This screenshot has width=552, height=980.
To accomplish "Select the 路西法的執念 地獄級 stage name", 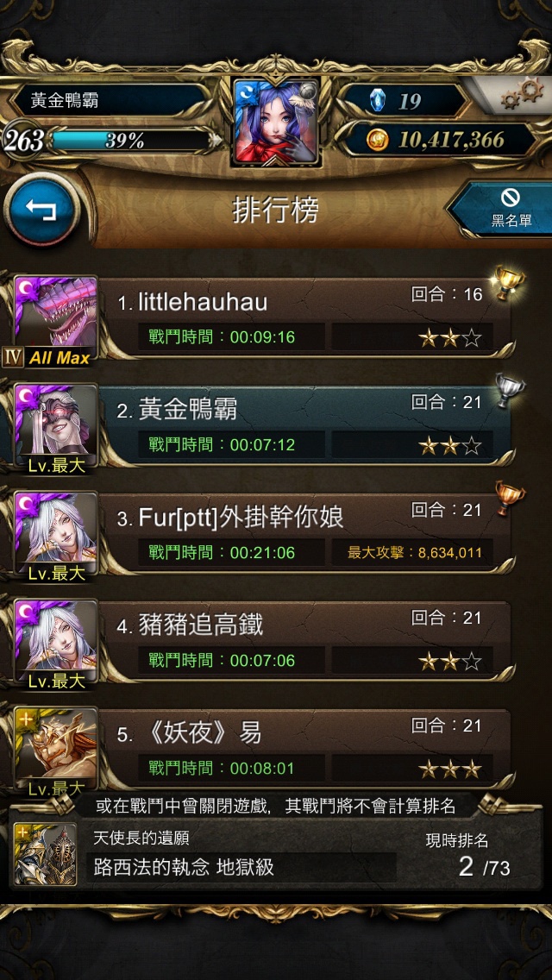I will 184,867.
